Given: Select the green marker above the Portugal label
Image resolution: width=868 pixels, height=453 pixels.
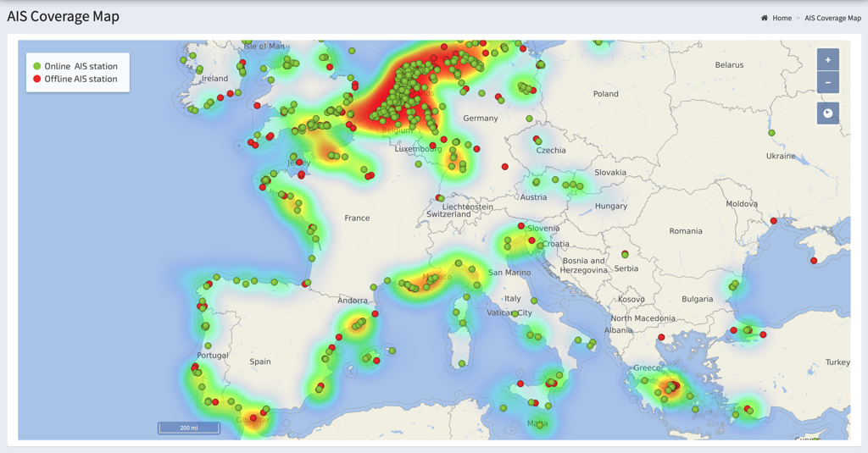Looking at the screenshot, I should [x=208, y=345].
